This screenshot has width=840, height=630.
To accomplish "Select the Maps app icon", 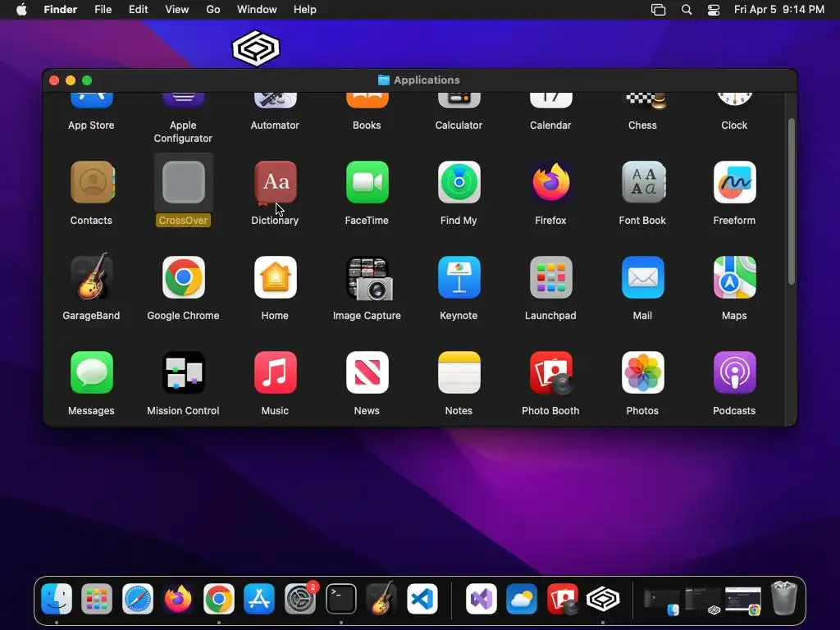I will 734,277.
